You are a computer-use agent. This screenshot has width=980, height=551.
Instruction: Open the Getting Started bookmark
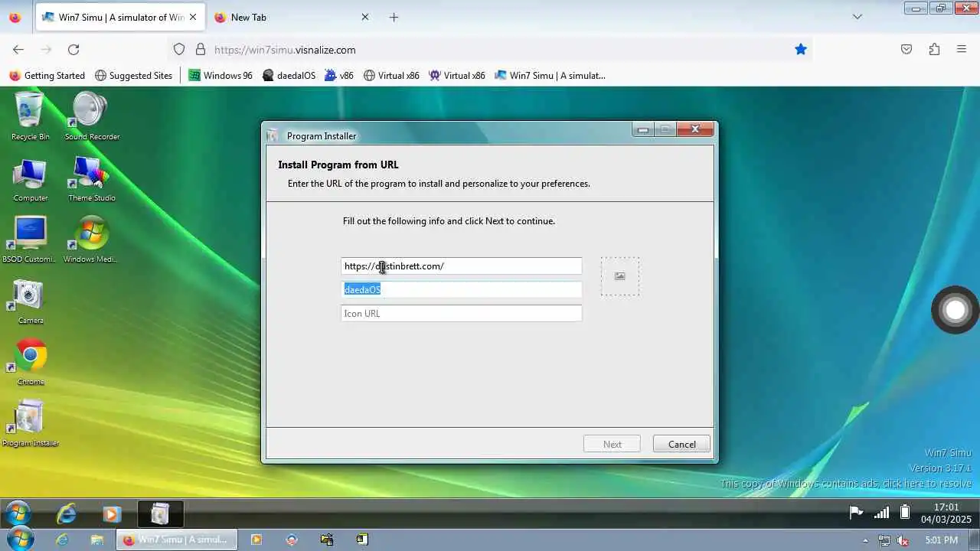47,75
